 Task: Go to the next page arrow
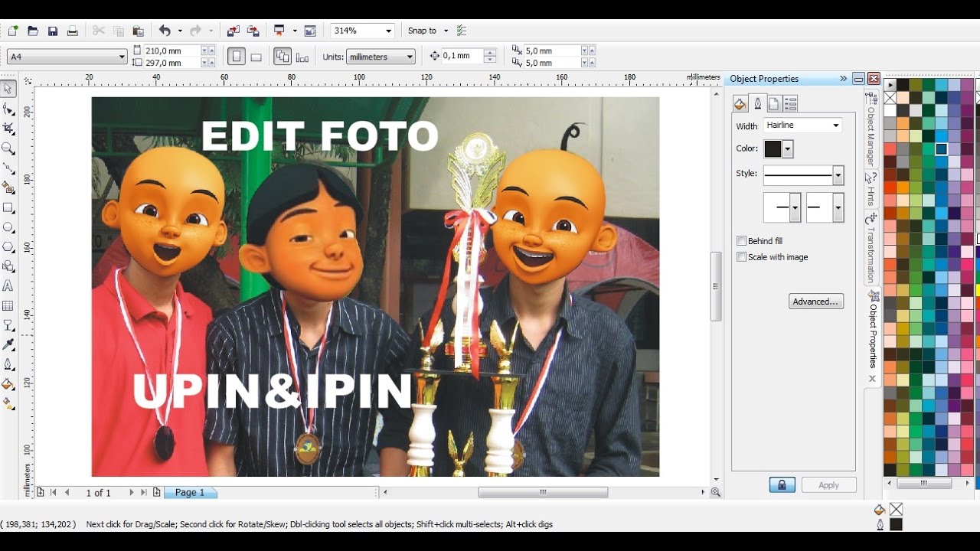132,493
